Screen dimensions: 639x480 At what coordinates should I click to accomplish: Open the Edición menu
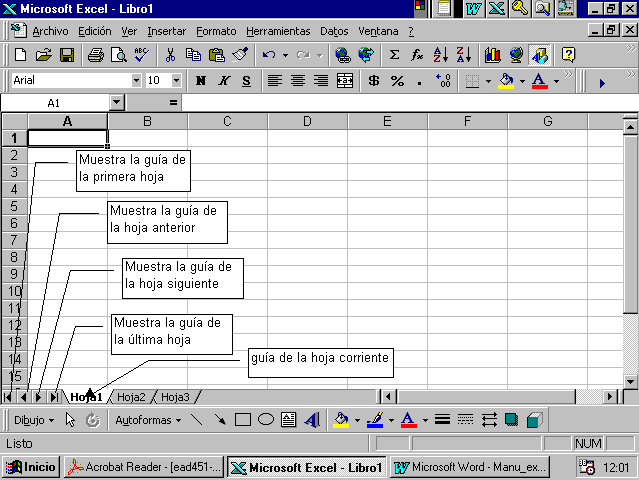click(95, 31)
